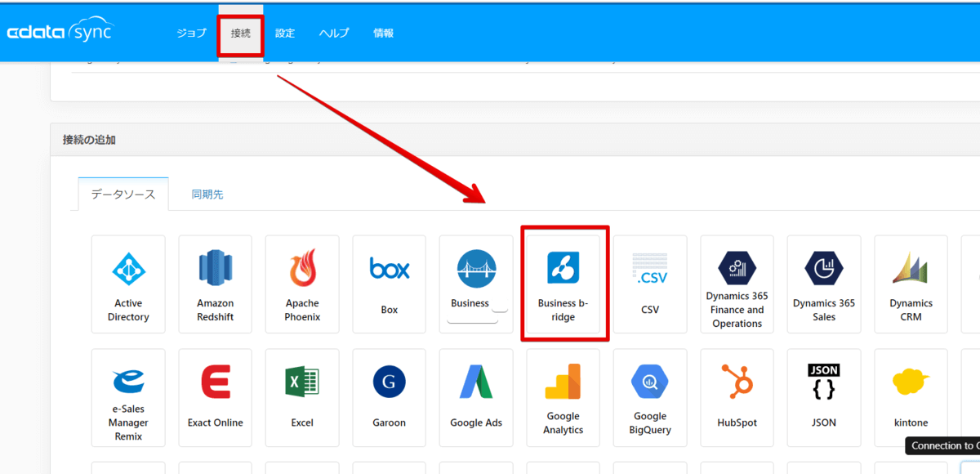Select the Dynamics 365 Sales connector

coord(824,284)
